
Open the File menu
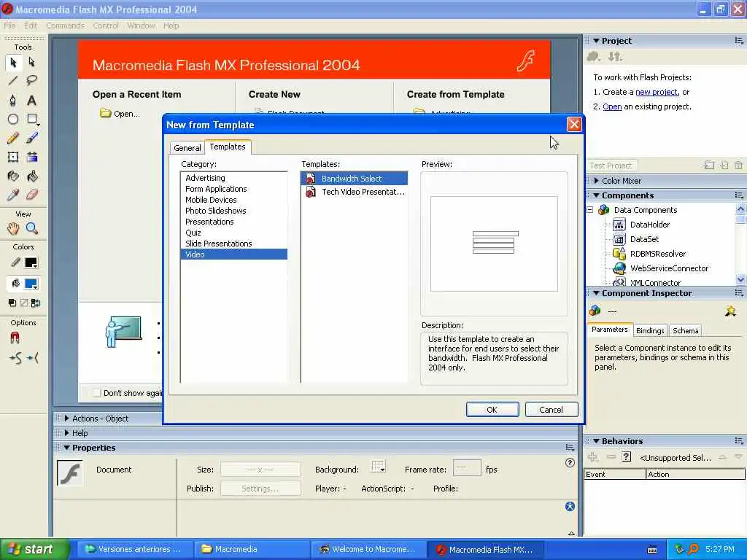[9, 26]
